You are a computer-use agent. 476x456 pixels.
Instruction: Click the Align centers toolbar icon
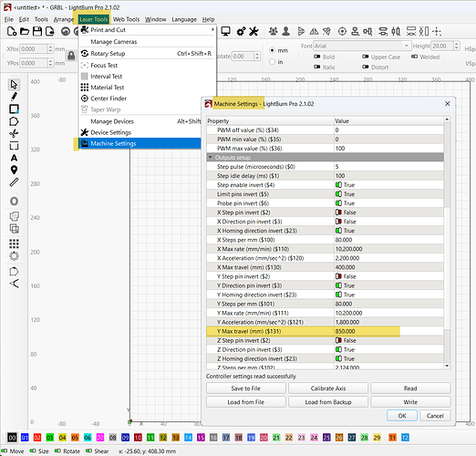click(x=342, y=31)
